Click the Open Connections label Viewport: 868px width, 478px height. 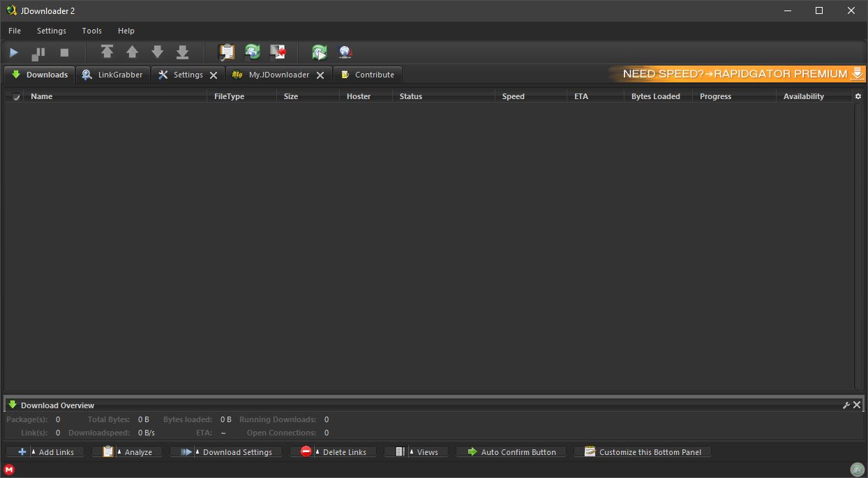[x=281, y=433]
